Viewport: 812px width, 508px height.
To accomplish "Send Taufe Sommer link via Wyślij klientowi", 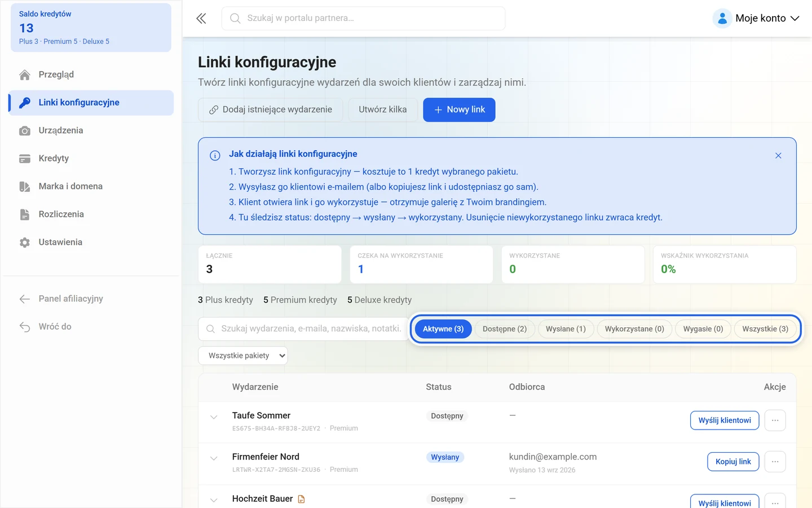I will [x=725, y=421].
